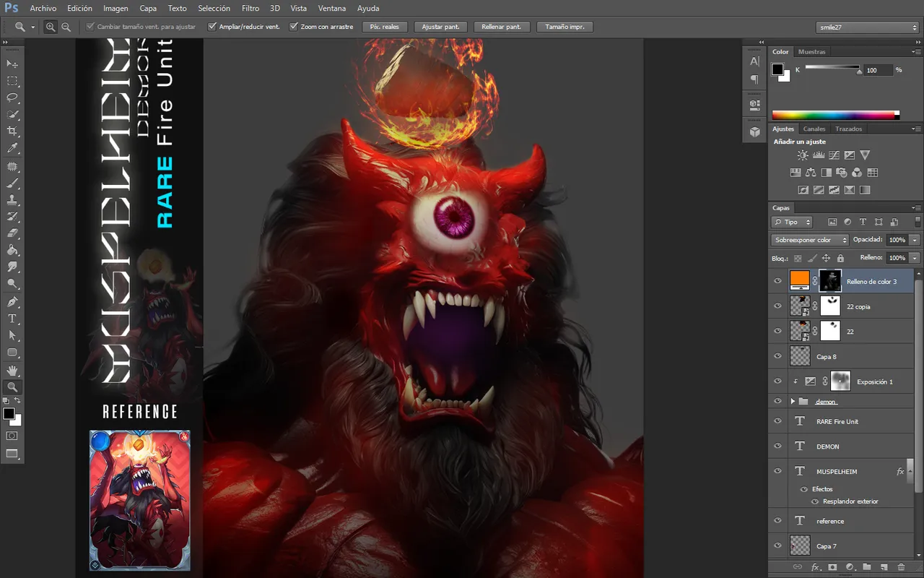
Task: Select the Pen tool
Action: click(12, 301)
